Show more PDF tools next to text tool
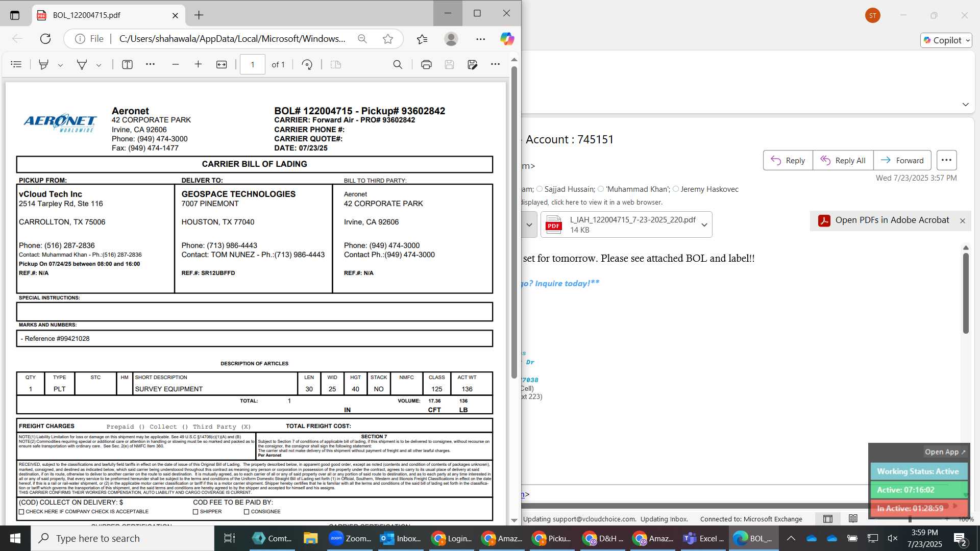Image resolution: width=980 pixels, height=551 pixels. pos(150,64)
